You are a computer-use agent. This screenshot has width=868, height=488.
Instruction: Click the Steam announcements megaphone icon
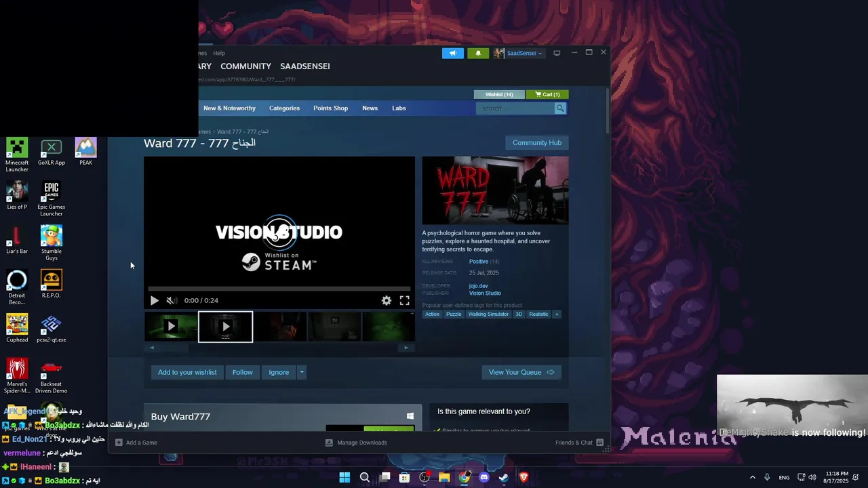[453, 53]
